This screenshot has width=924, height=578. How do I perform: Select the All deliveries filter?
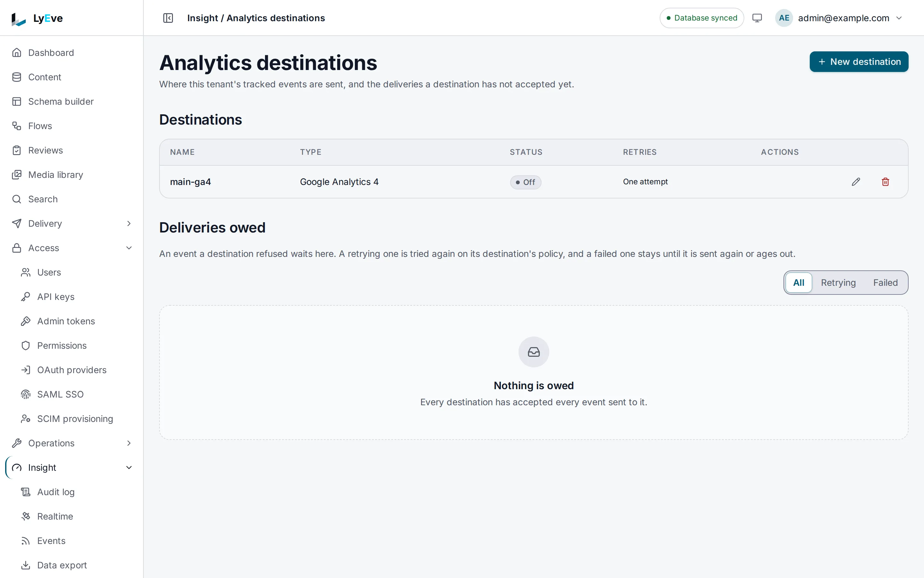(x=798, y=283)
